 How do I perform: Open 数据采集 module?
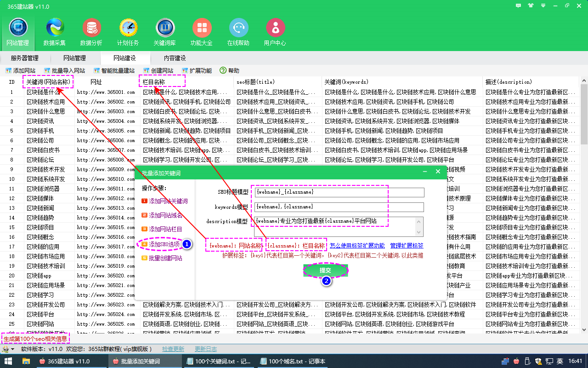click(55, 32)
